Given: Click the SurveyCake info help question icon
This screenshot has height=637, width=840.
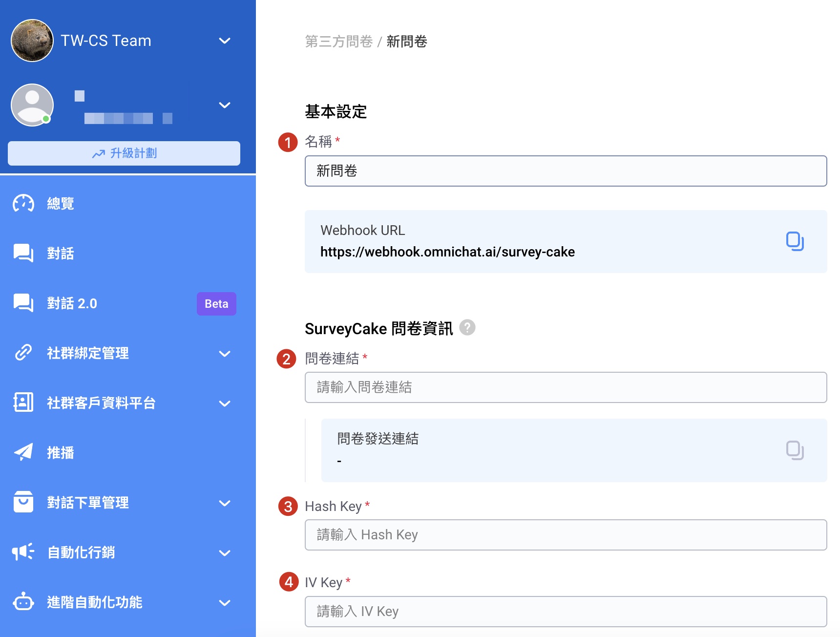Looking at the screenshot, I should 467,327.
